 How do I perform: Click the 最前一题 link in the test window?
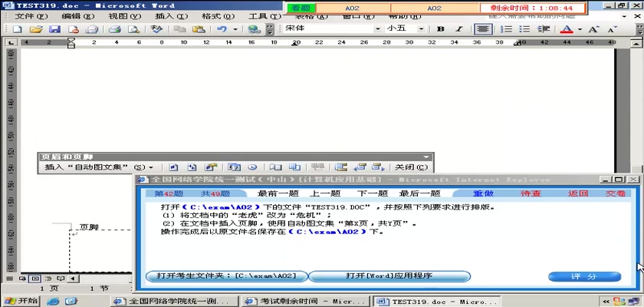278,193
